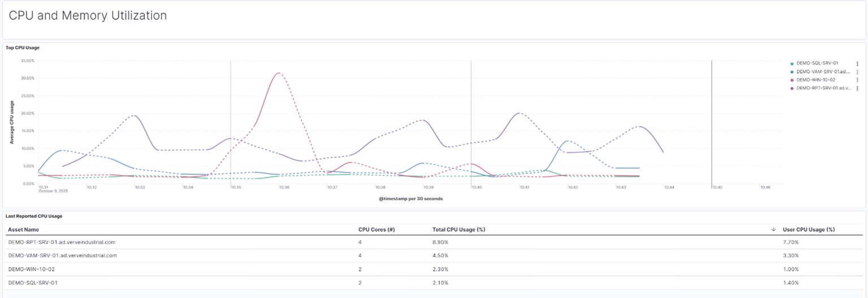The width and height of the screenshot is (868, 298).
Task: Open options menu for DEMO-RPT-SRV-01 legend item
Action: tap(857, 88)
